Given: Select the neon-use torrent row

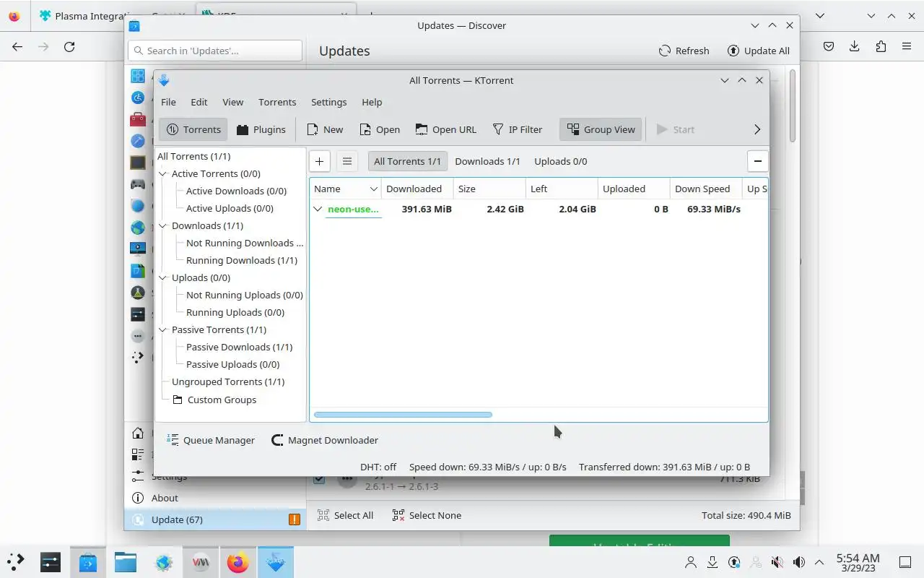Looking at the screenshot, I should click(x=539, y=209).
